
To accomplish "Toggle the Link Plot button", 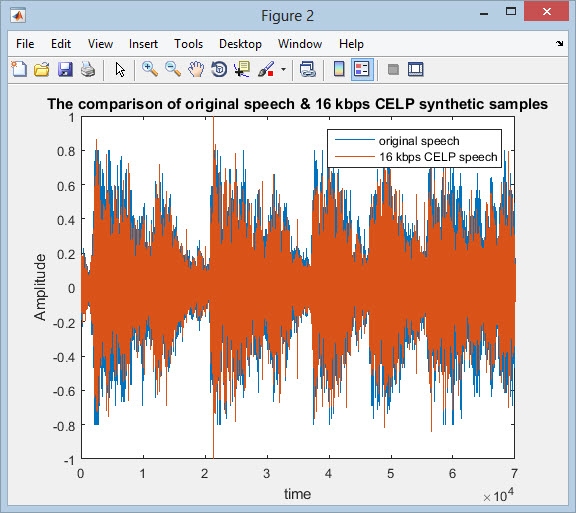I will point(307,69).
